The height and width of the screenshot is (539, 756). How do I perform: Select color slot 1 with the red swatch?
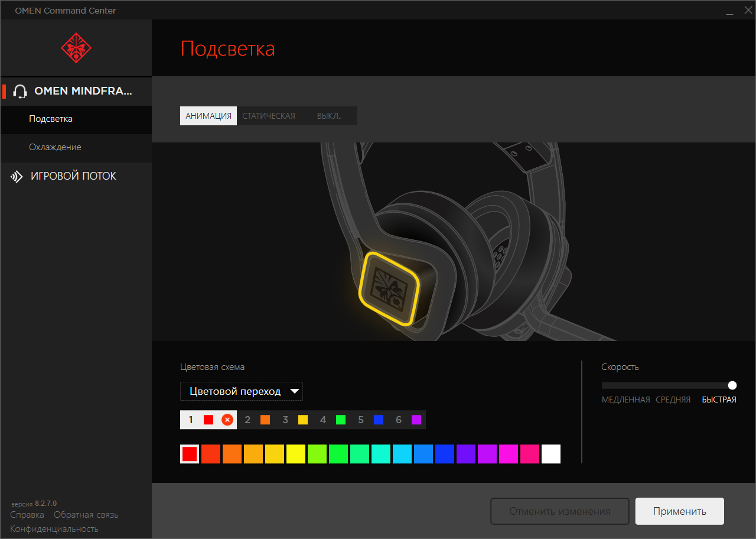[200, 420]
